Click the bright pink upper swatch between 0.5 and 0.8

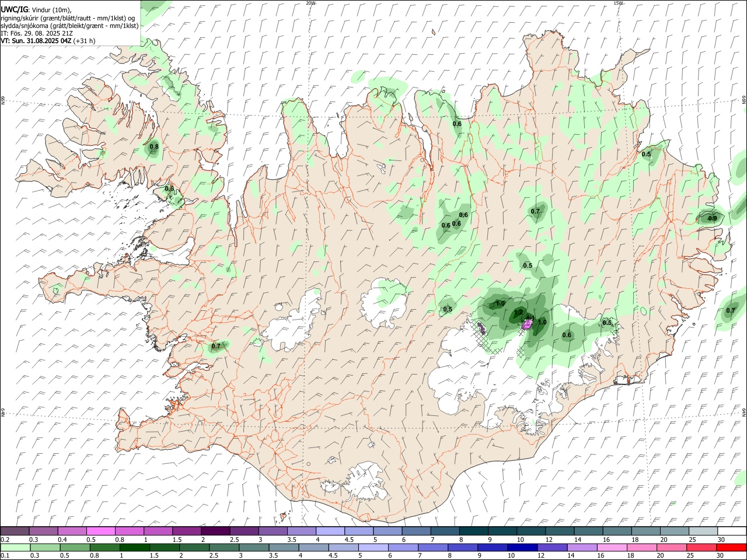pyautogui.click(x=100, y=531)
